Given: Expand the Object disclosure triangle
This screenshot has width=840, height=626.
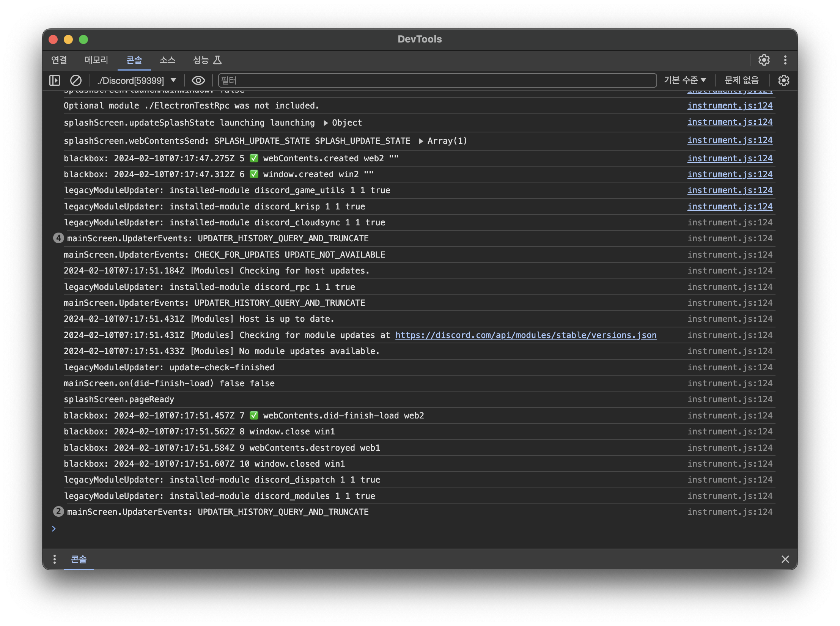Looking at the screenshot, I should [x=326, y=123].
